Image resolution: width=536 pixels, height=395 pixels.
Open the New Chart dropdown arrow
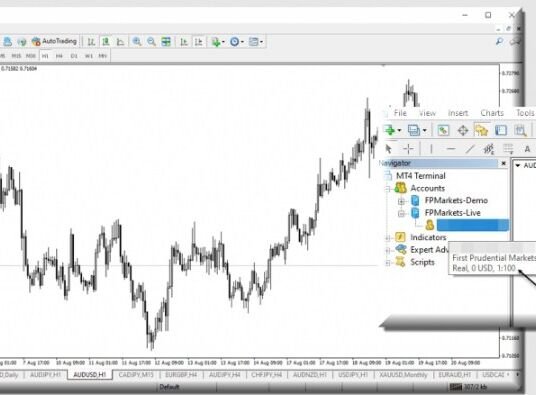coord(399,130)
